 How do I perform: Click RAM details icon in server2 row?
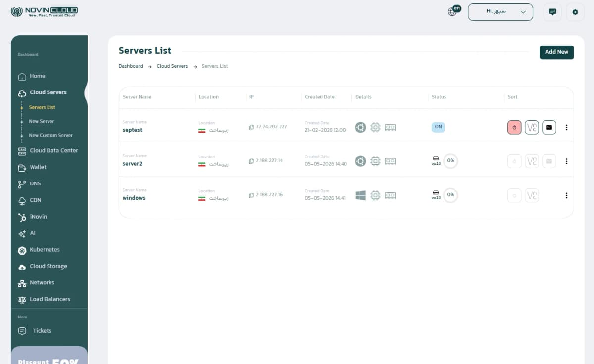(390, 161)
